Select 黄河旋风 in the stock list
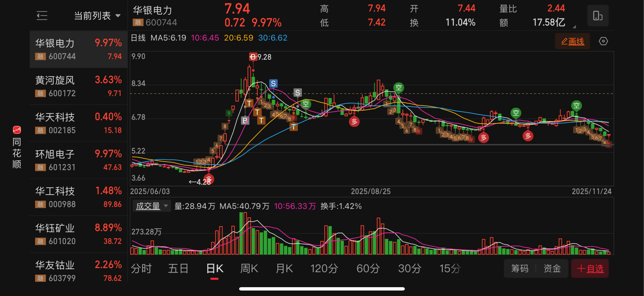Screen dimensions: 644x296 [78, 86]
